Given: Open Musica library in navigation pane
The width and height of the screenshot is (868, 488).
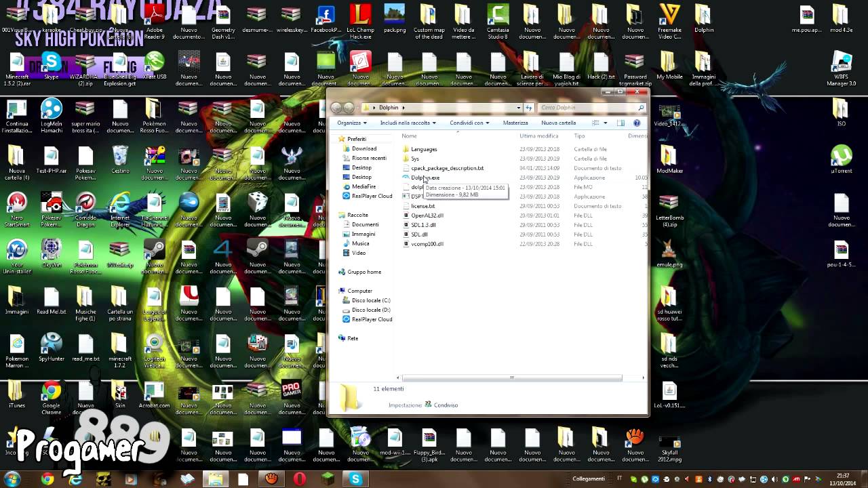Looking at the screenshot, I should coord(360,243).
